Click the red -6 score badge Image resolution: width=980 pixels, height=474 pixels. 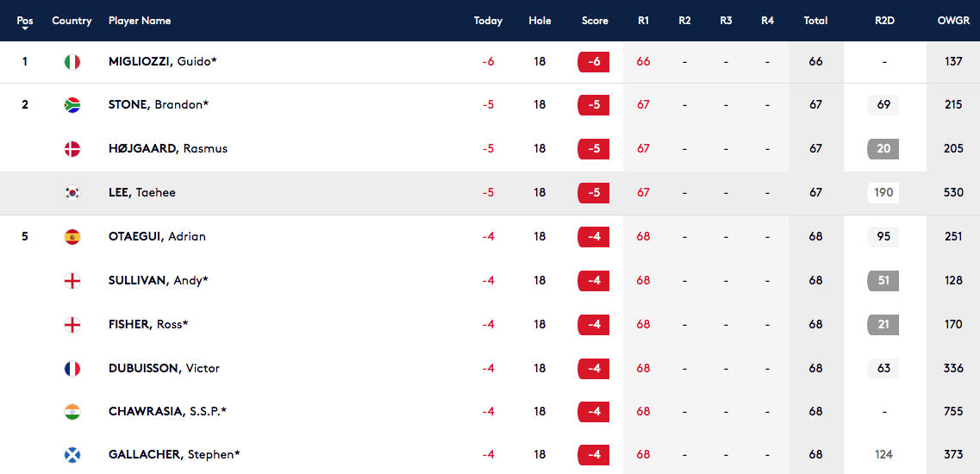click(594, 62)
